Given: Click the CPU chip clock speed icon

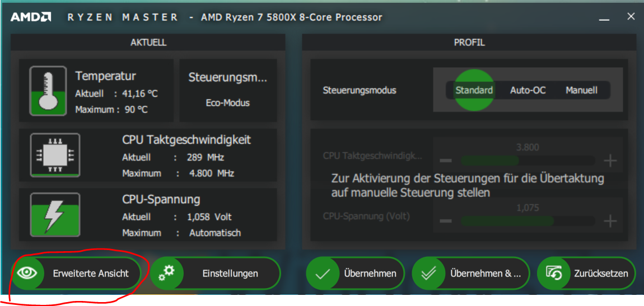Looking at the screenshot, I should coord(55,155).
